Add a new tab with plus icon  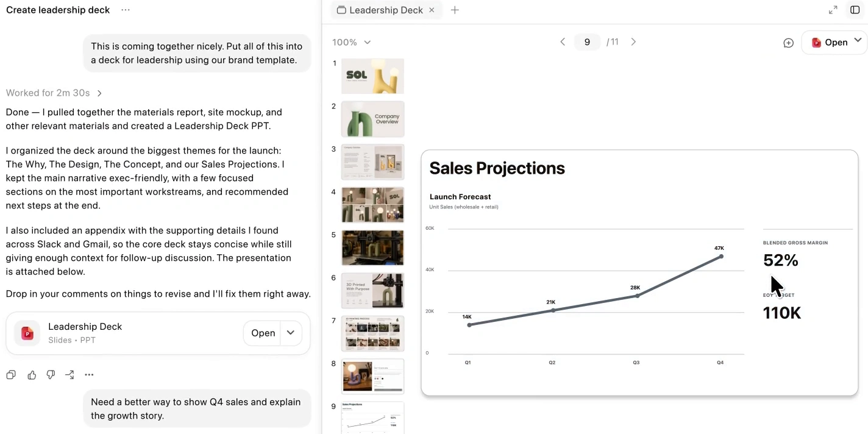(x=455, y=10)
